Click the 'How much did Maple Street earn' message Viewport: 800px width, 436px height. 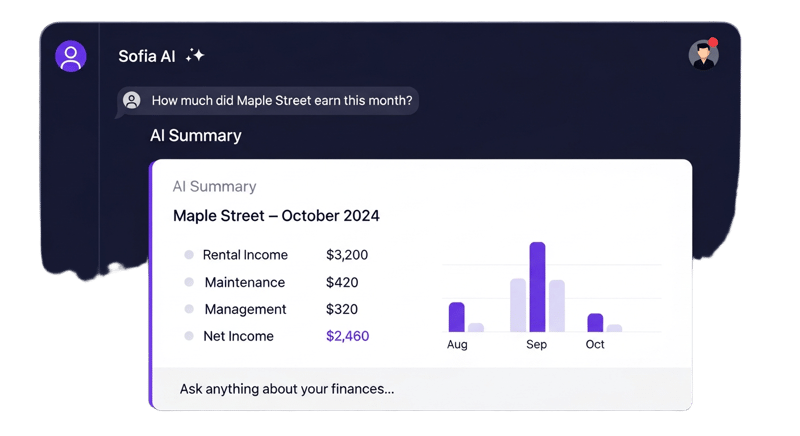pyautogui.click(x=282, y=100)
